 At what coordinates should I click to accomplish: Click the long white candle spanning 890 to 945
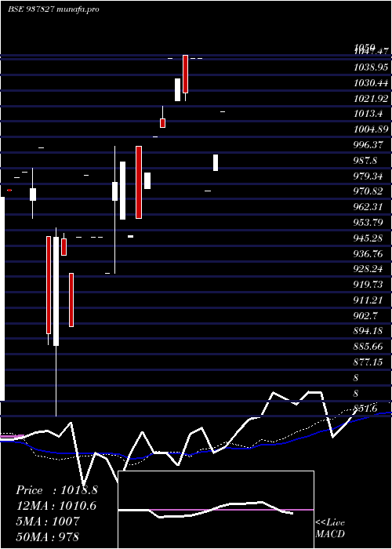click(x=56, y=291)
